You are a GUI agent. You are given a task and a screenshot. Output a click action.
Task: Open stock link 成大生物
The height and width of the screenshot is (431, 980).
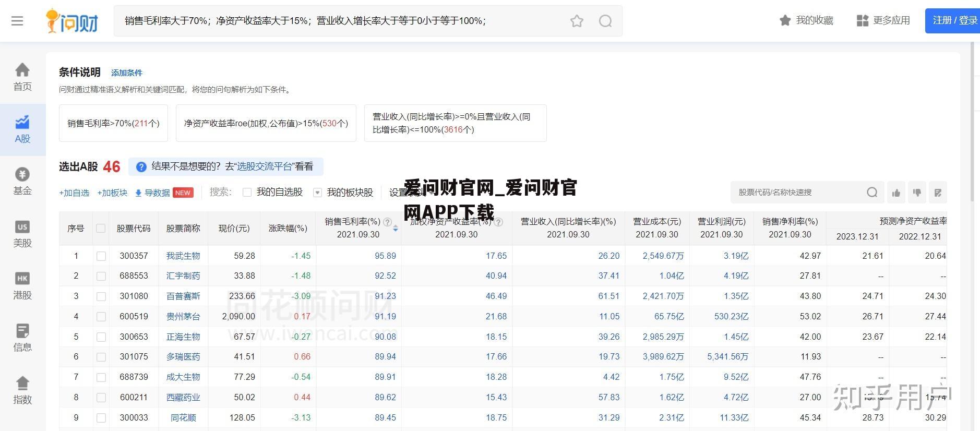(x=183, y=377)
